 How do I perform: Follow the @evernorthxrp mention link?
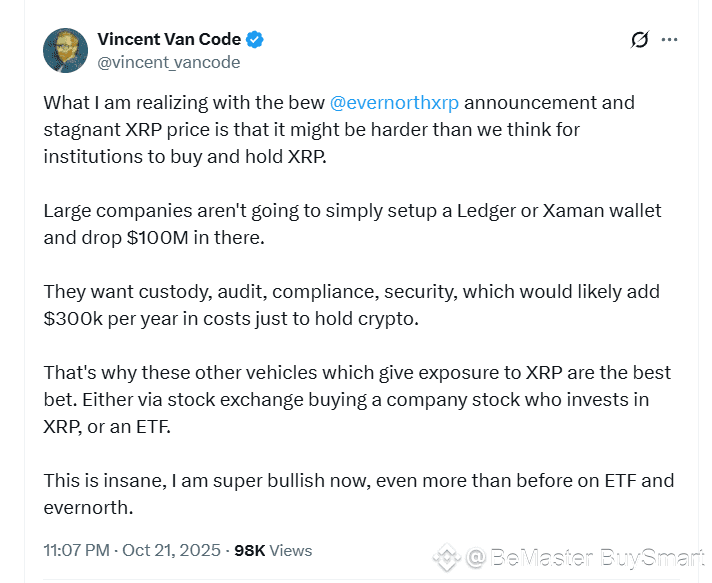pos(396,103)
